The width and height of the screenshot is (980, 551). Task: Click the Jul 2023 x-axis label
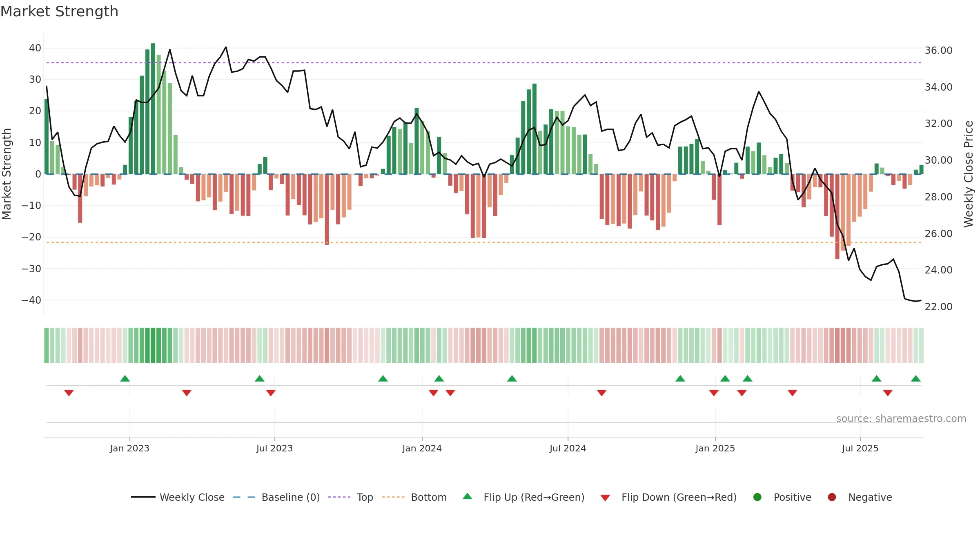click(274, 449)
